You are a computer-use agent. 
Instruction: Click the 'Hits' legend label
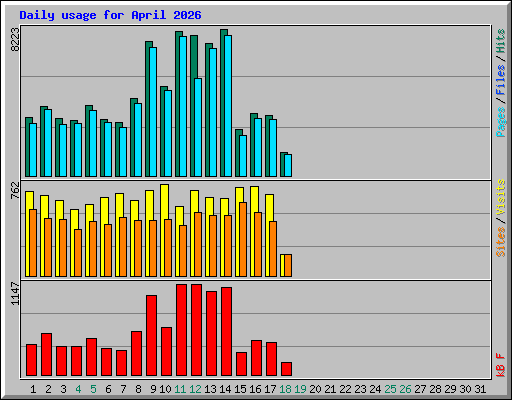coord(501,41)
